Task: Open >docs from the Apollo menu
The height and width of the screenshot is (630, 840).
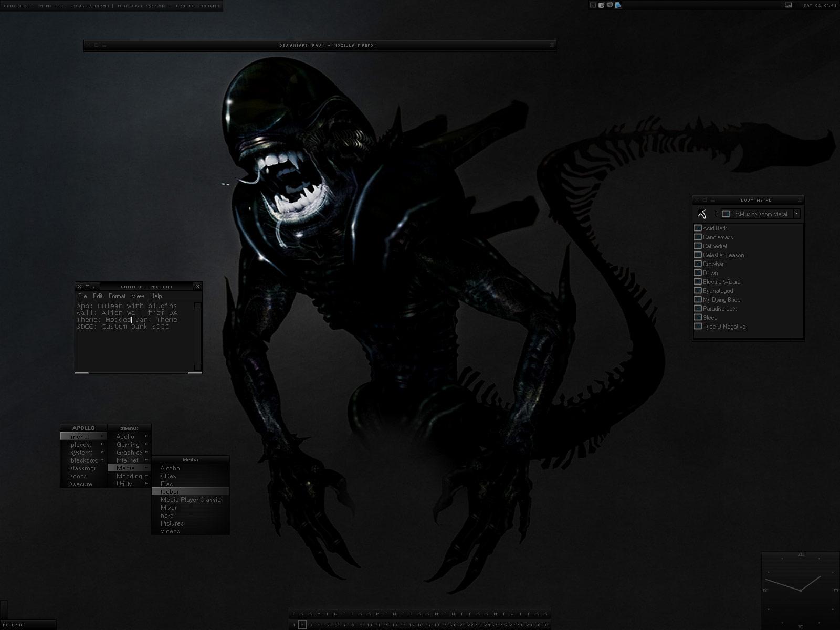Action: [83, 476]
